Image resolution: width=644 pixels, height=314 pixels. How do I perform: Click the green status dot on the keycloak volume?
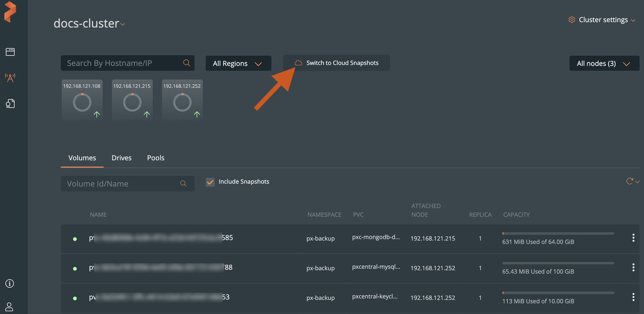pyautogui.click(x=75, y=297)
